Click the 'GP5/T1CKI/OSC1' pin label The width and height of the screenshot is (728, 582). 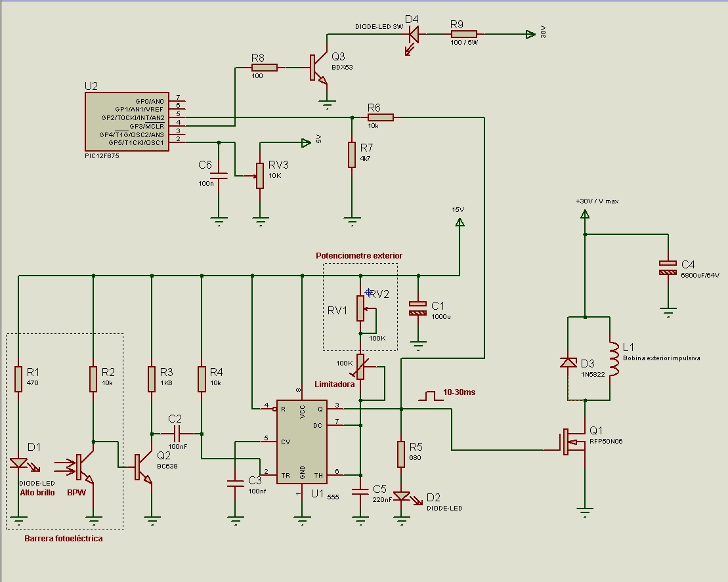(x=136, y=143)
